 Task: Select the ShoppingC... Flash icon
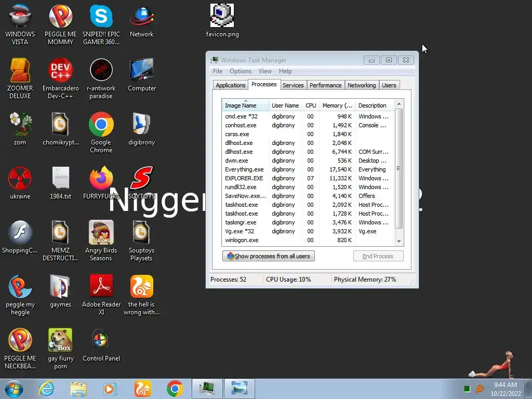pyautogui.click(x=20, y=237)
